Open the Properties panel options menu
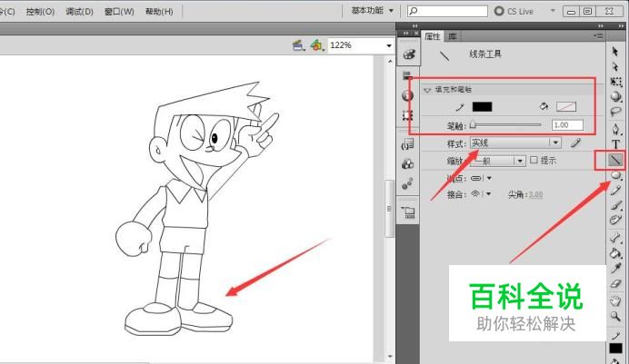Image resolution: width=629 pixels, height=364 pixels. point(598,36)
